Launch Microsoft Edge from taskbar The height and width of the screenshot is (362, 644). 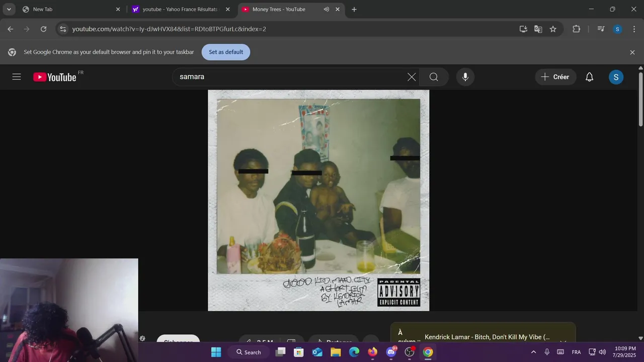(x=354, y=352)
